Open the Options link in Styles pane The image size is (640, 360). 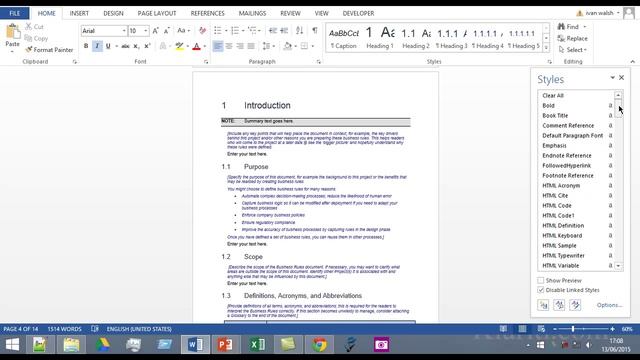[609, 305]
